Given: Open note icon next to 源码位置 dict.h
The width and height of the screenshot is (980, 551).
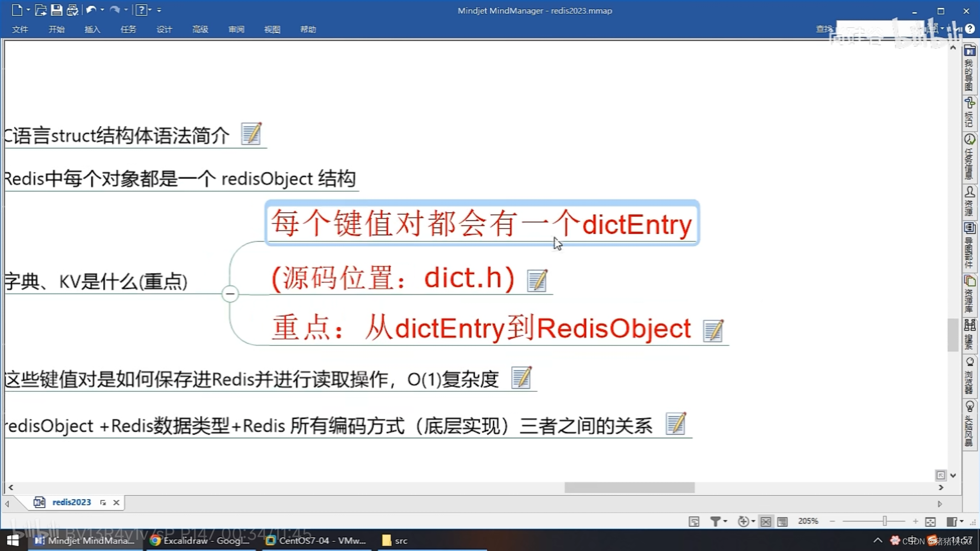Looking at the screenshot, I should click(537, 281).
